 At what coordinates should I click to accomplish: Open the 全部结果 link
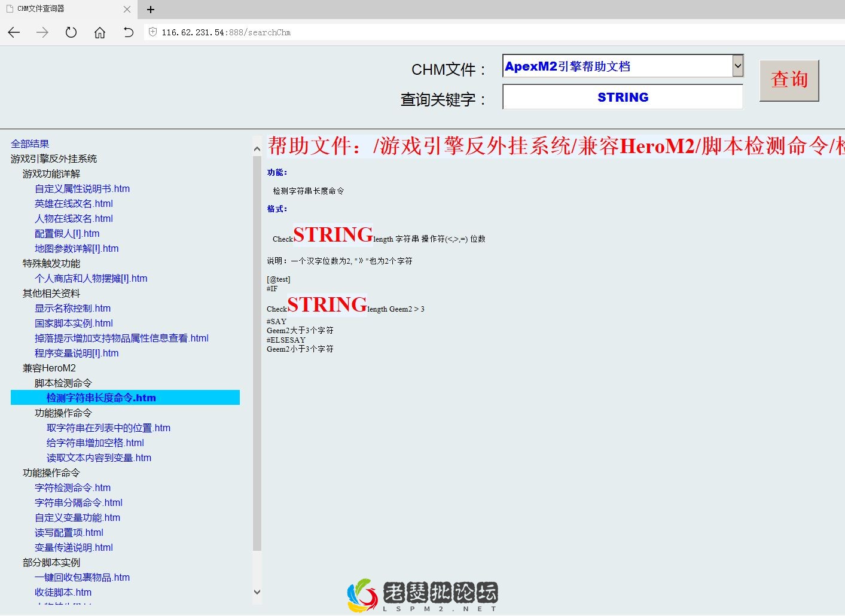pos(30,144)
